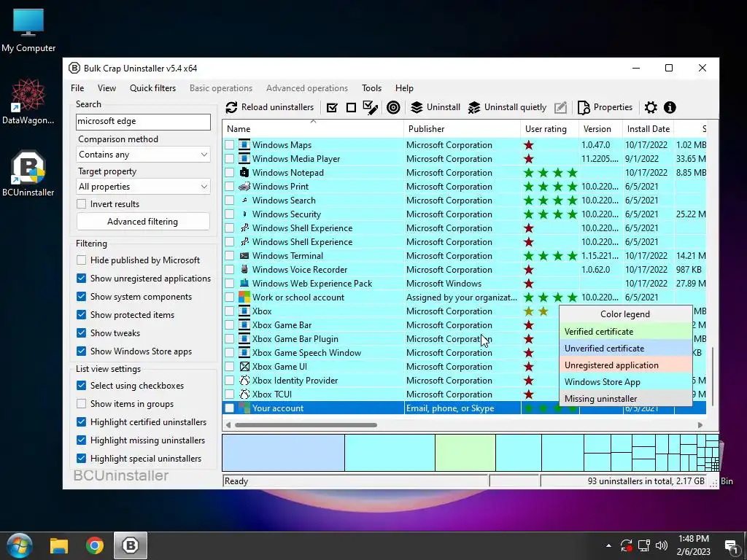
Task: Click the large blue treemap block
Action: 284,452
